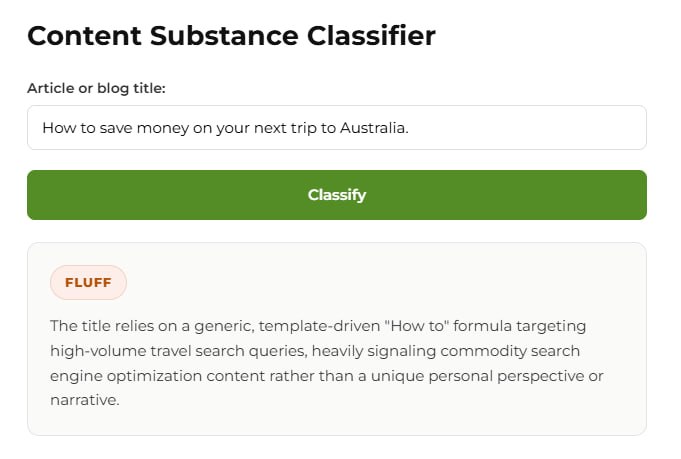681x459 pixels.
Task: Click the word "Content" in the page heading
Action: [84, 35]
